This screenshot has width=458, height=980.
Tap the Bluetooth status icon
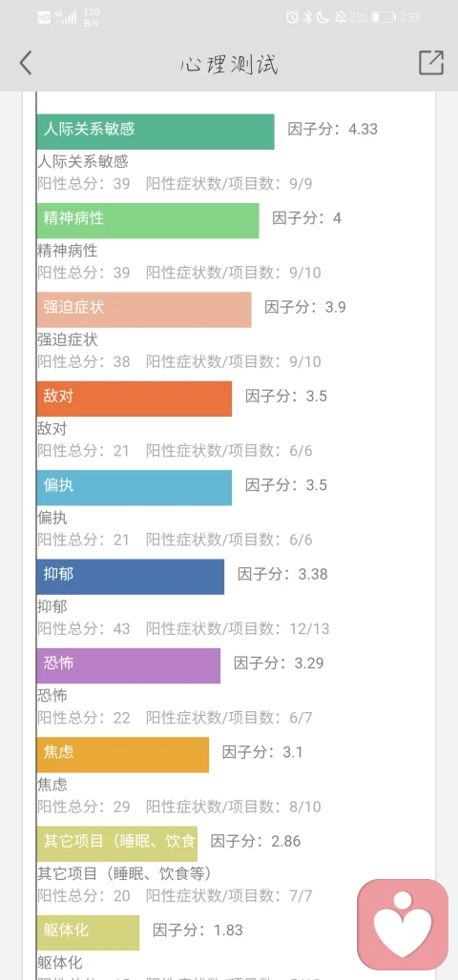pos(307,17)
